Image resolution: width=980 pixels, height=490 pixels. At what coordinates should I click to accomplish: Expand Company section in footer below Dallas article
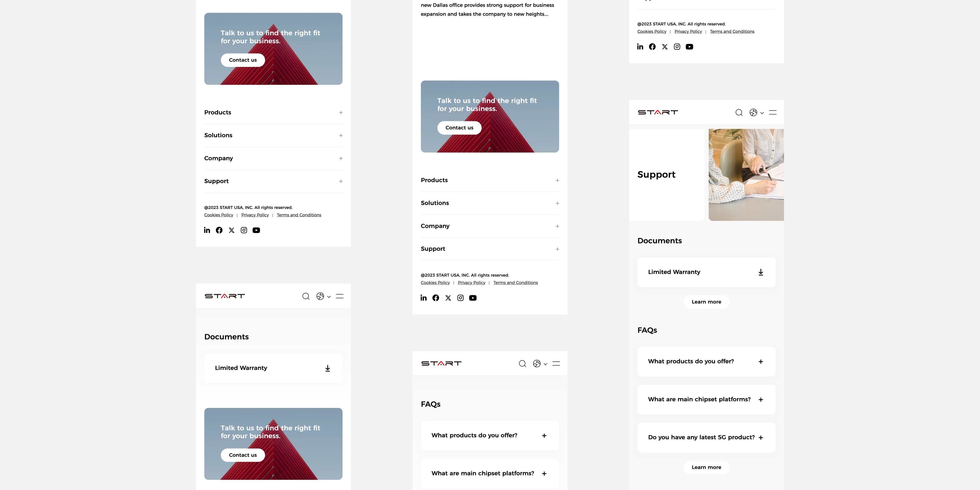coord(490,226)
